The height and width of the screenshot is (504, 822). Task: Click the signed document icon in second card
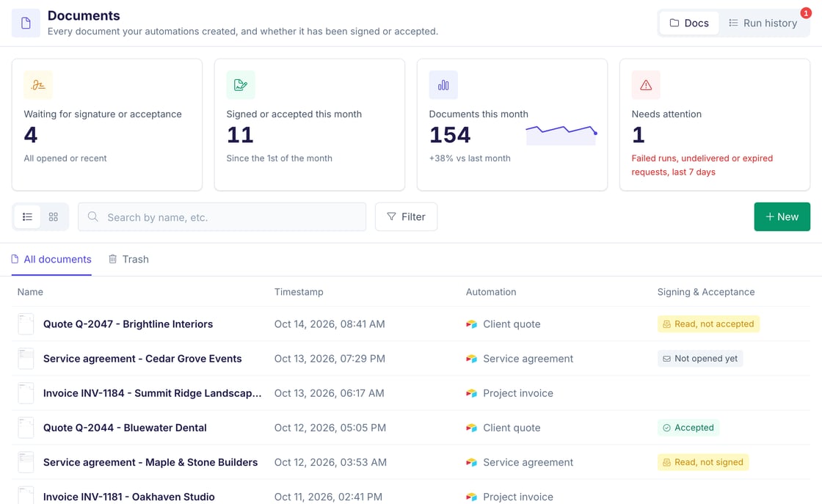(241, 85)
